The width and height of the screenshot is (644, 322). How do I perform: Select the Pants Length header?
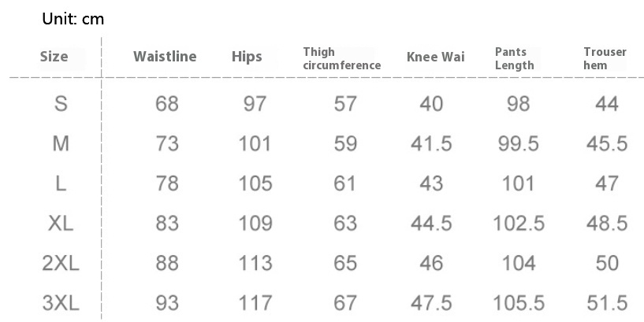[x=514, y=59]
